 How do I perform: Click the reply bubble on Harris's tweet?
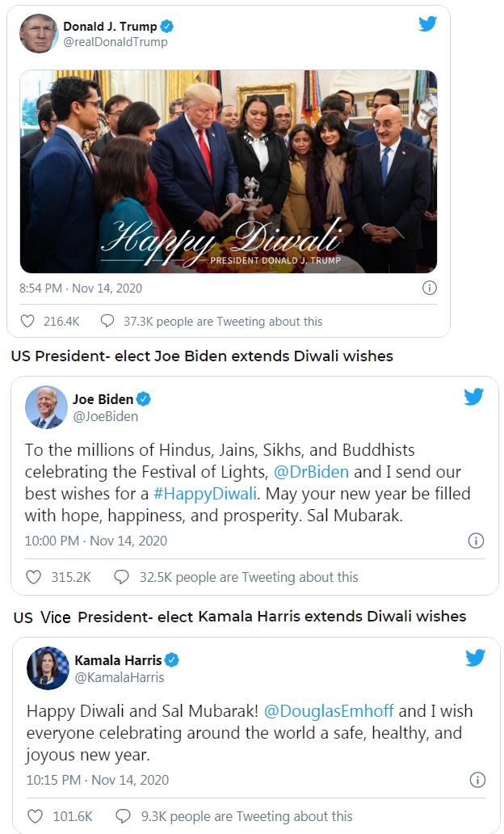[x=123, y=816]
